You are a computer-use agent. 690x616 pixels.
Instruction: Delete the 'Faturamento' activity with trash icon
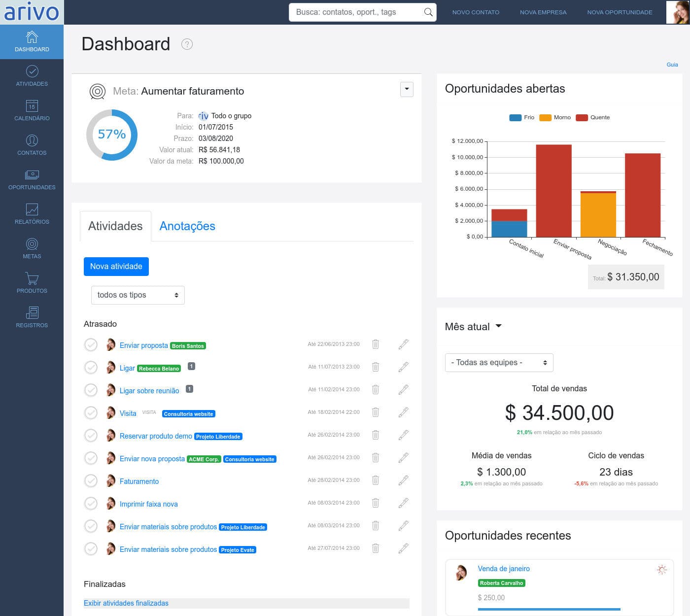tap(376, 480)
